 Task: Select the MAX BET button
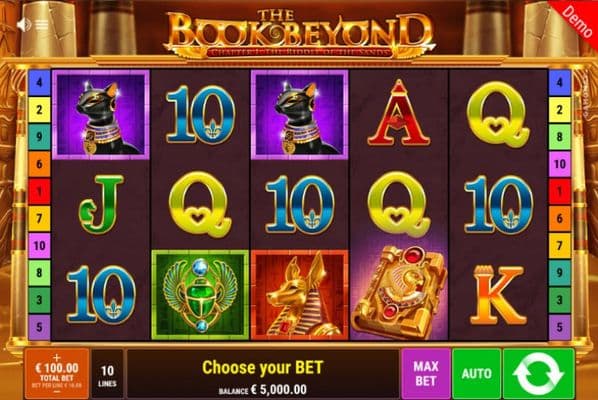[426, 373]
